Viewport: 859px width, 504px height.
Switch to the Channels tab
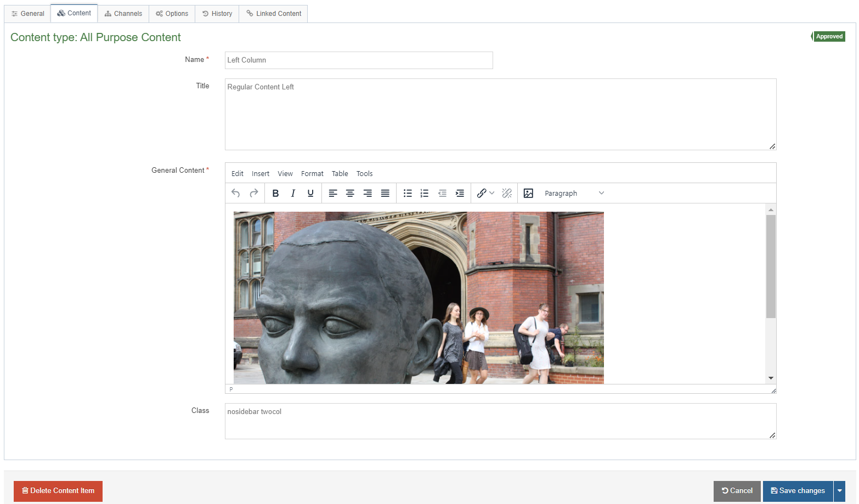pos(123,14)
